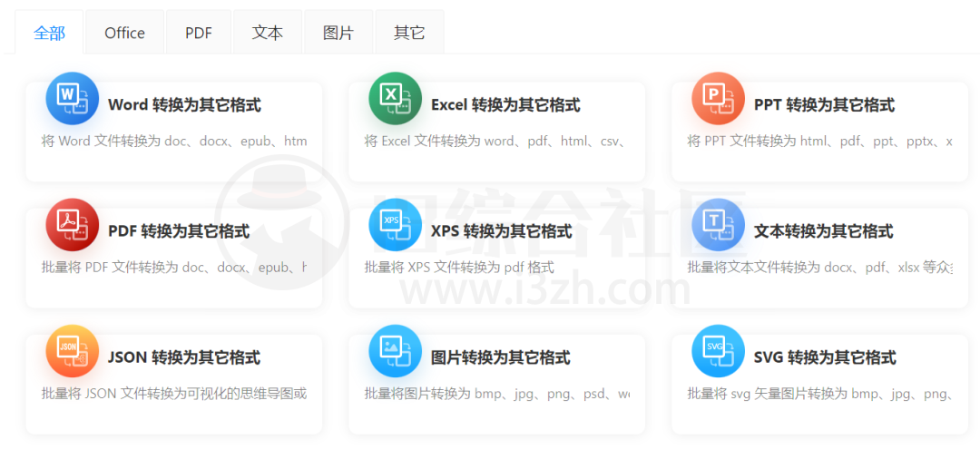The image size is (980, 469).
Task: Switch to the PDF tab
Action: 199,33
